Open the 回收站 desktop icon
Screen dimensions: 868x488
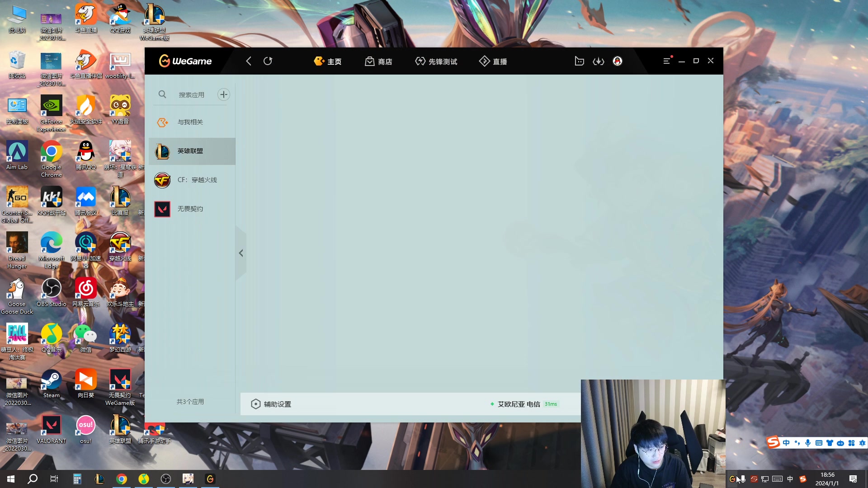point(17,65)
